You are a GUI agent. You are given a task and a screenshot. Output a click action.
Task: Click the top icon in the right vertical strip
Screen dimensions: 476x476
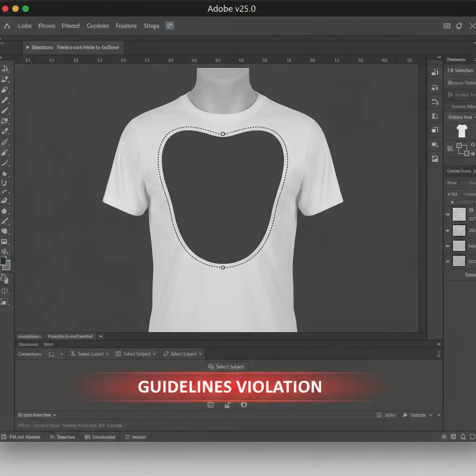(x=435, y=72)
